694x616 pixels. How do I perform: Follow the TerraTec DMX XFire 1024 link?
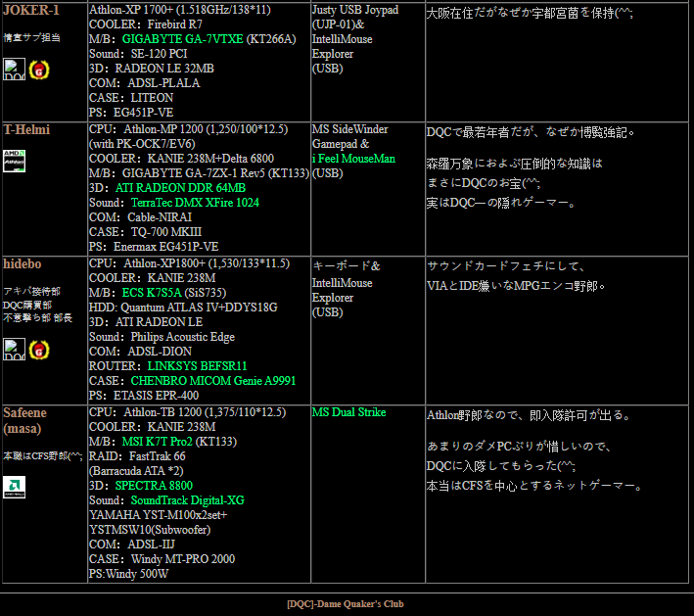point(194,203)
